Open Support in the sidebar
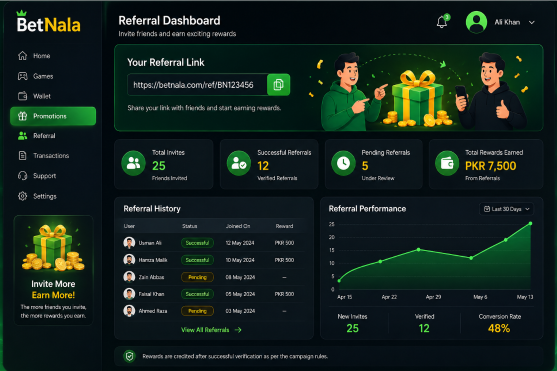Image resolution: width=557 pixels, height=371 pixels. pos(53,176)
